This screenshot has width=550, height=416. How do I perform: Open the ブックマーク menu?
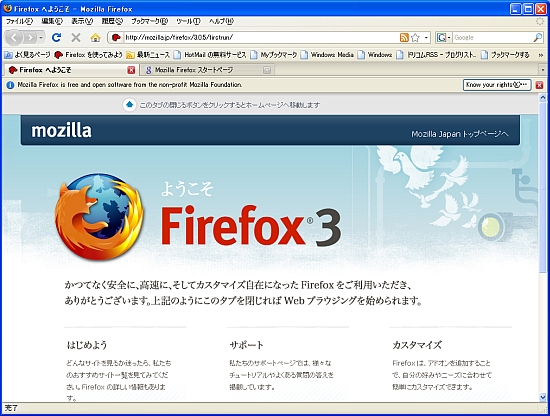click(x=149, y=21)
